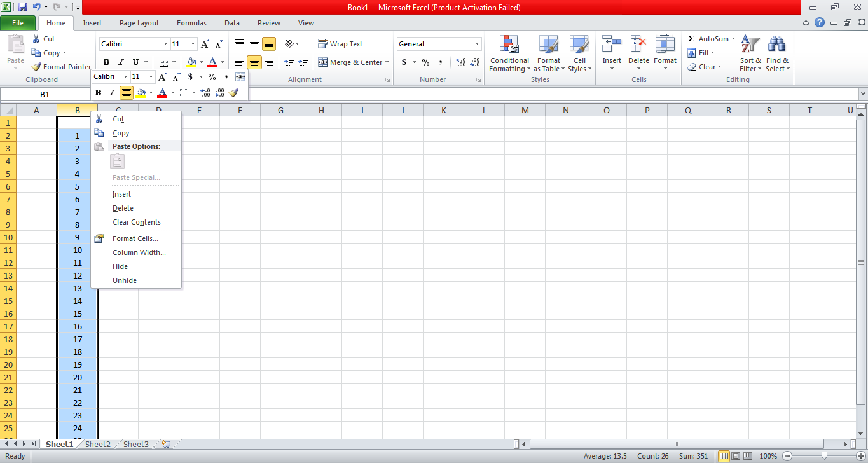Screen dimensions: 868x463
Task: Click the Save icon in quick access toolbar
Action: click(23, 8)
